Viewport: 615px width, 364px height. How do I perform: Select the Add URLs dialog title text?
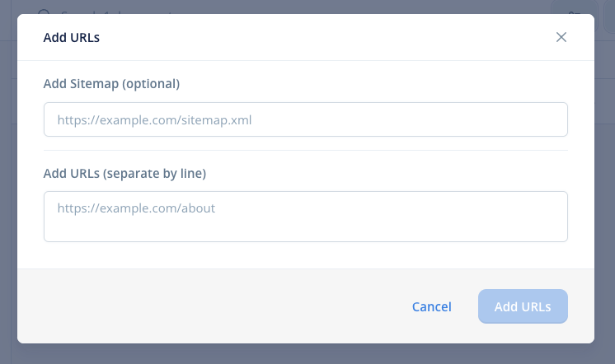(x=72, y=38)
